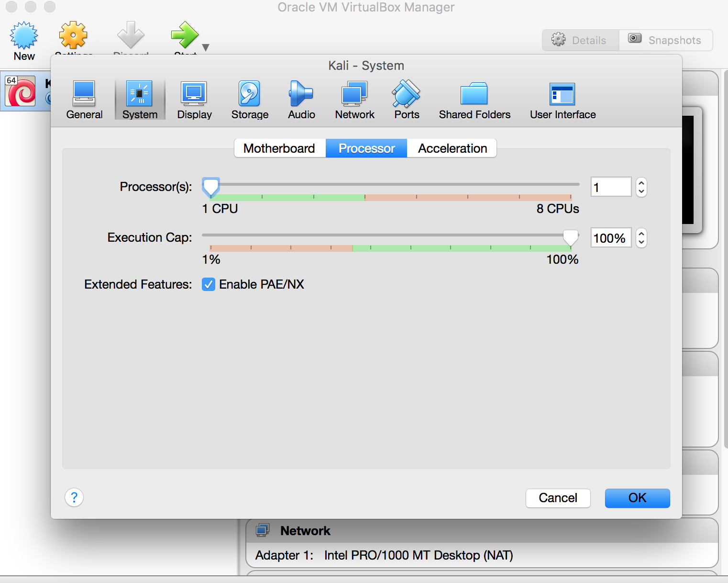Open the Network settings category
Viewport: 728px width, 583px height.
click(x=354, y=100)
